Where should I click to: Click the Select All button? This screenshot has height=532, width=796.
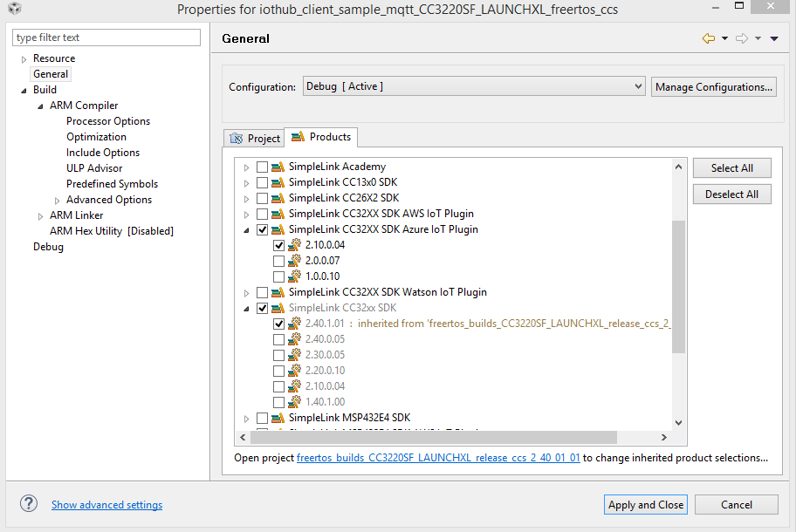[732, 168]
